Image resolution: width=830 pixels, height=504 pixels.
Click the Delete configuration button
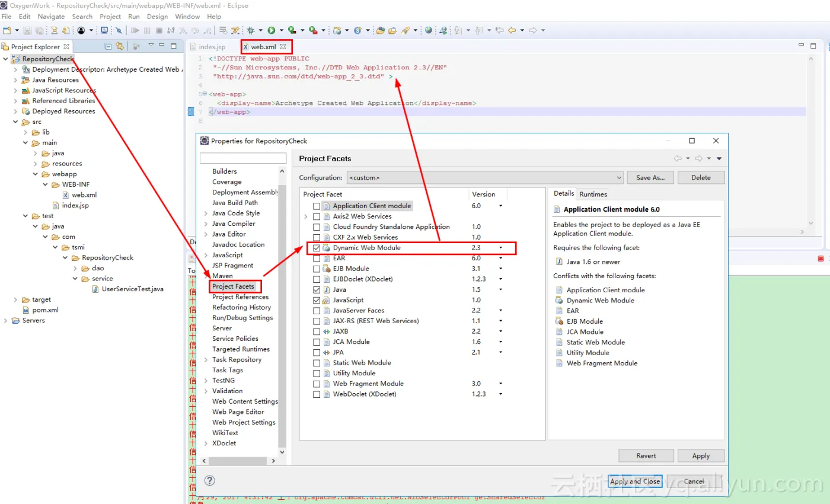coord(701,177)
